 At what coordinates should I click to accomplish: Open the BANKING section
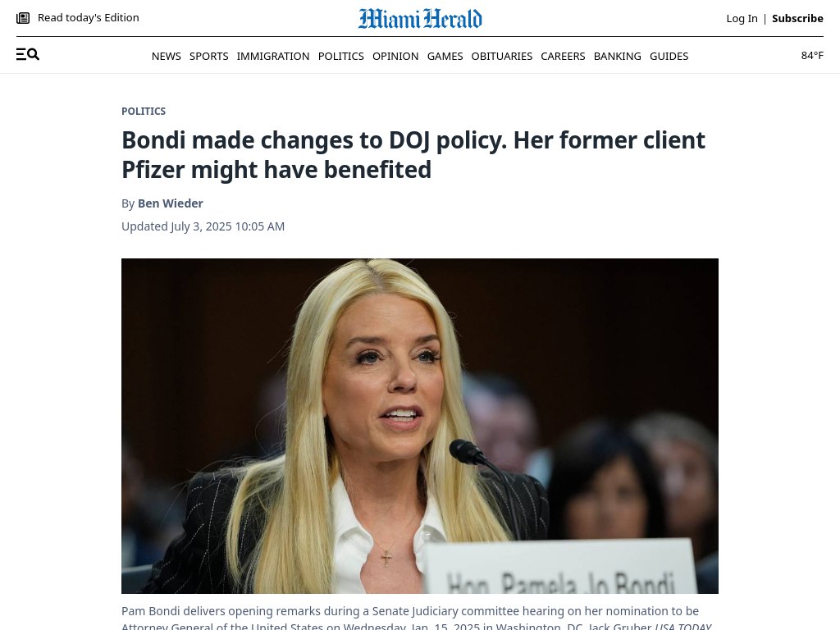click(617, 57)
